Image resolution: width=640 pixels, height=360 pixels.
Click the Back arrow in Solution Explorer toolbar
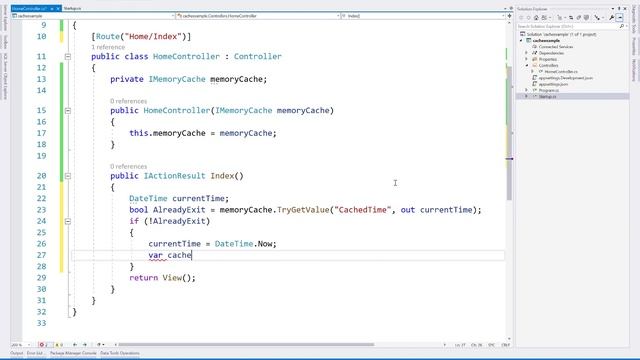coord(521,18)
